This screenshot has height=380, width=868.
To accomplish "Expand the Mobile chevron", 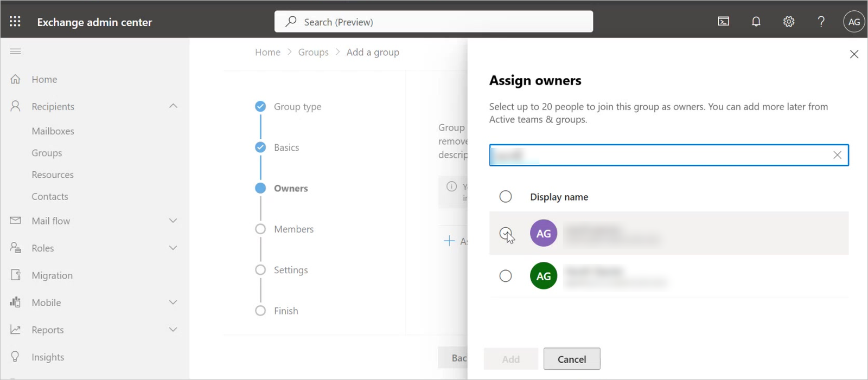I will (x=173, y=302).
